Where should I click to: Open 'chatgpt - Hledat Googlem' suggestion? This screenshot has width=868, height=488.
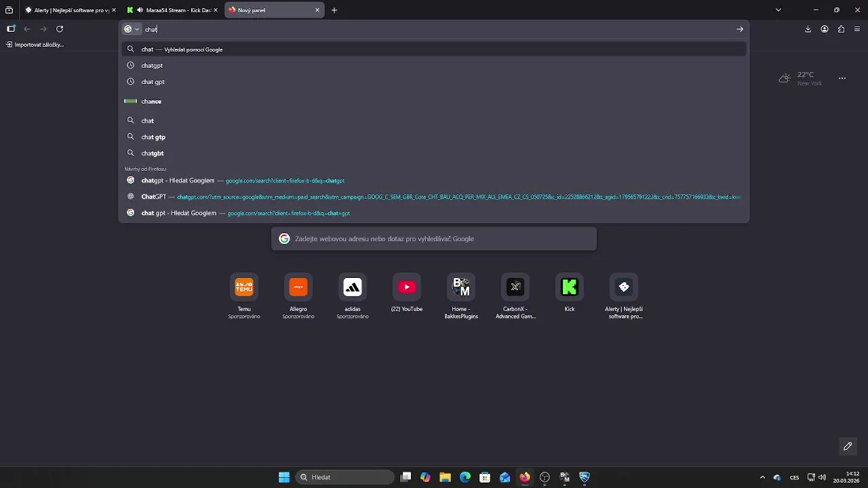click(434, 180)
